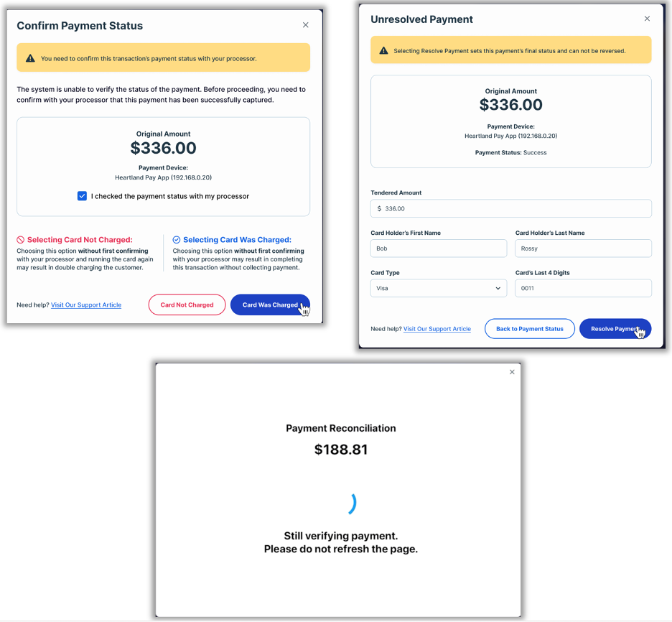Click the blue Card Was Charged checkmark icon

(177, 240)
